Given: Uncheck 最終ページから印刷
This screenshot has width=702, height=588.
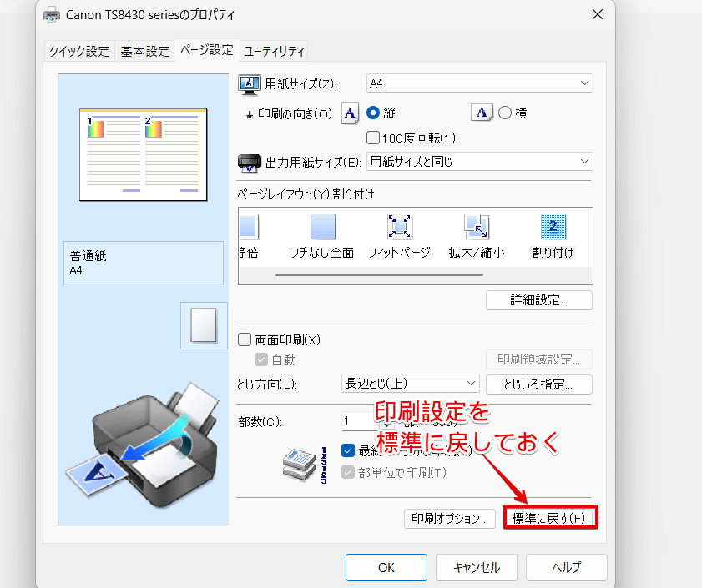Looking at the screenshot, I should [347, 450].
